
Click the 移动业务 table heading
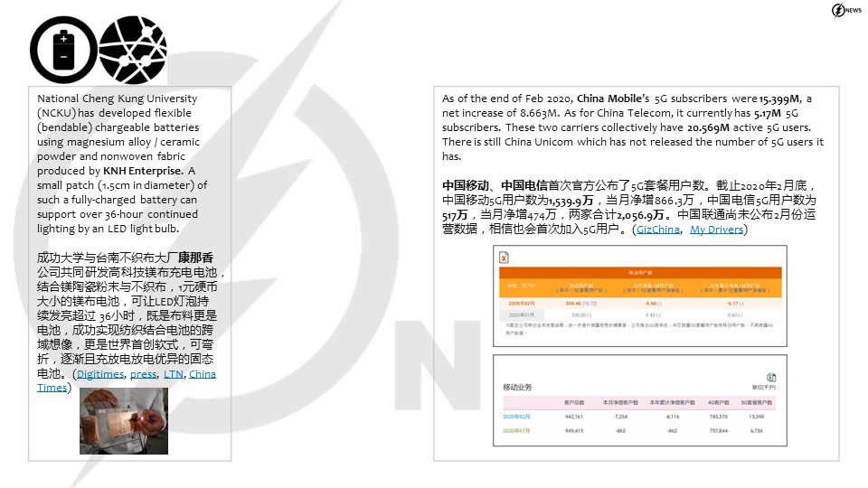[517, 388]
